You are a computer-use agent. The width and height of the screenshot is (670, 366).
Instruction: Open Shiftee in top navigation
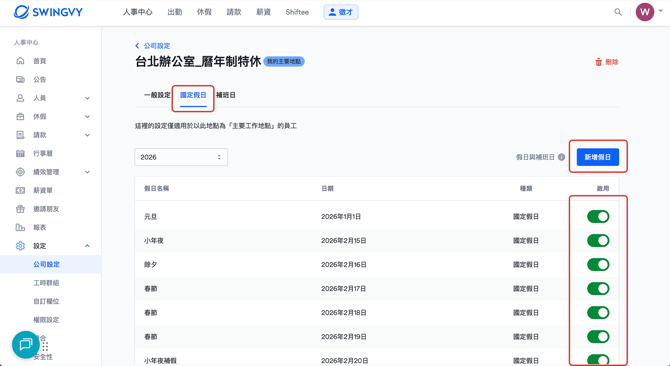click(297, 12)
